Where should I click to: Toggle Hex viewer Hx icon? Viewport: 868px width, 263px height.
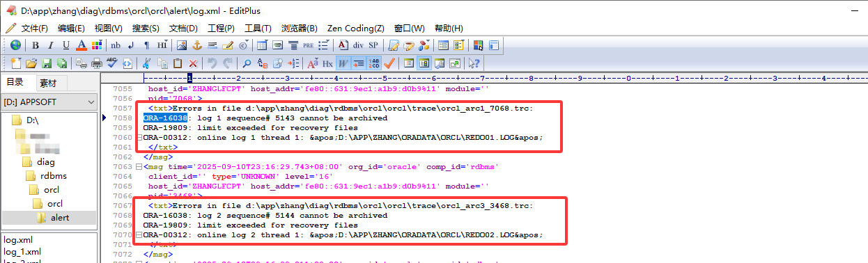(x=327, y=63)
